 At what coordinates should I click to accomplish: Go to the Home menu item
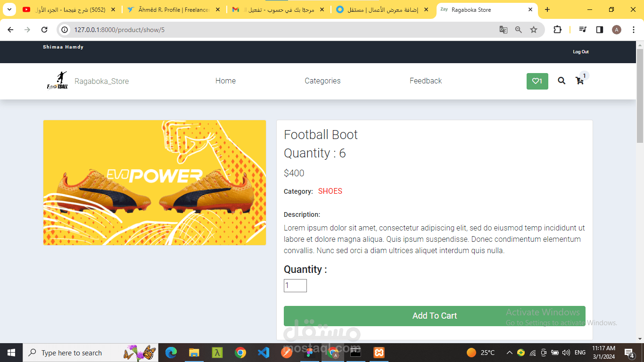click(225, 81)
